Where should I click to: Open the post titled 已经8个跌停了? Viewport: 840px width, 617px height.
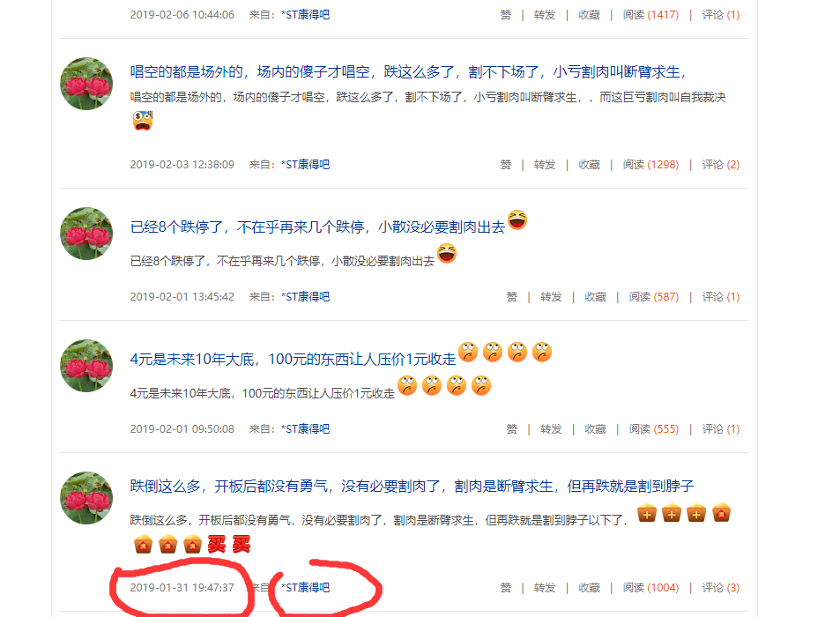click(x=317, y=227)
